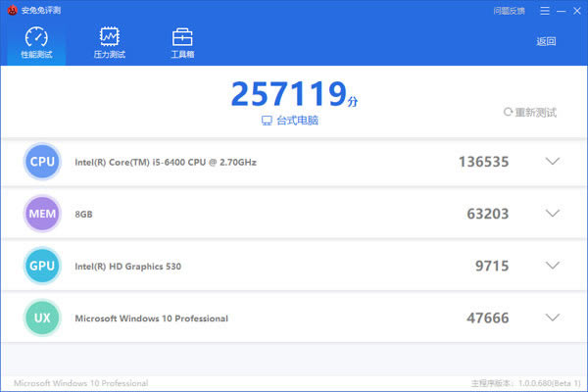Expand the MEM score row chevron

click(553, 214)
